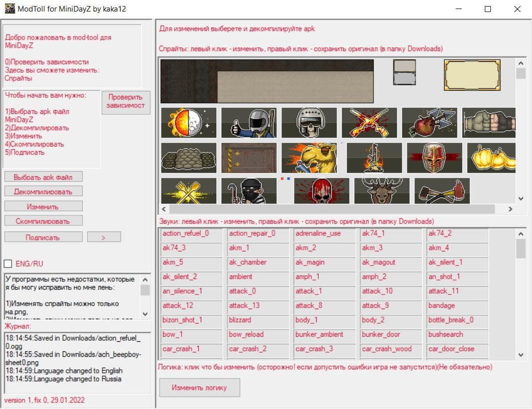
Task: Toggle the ENG/RU language checkbox
Action: (x=8, y=263)
